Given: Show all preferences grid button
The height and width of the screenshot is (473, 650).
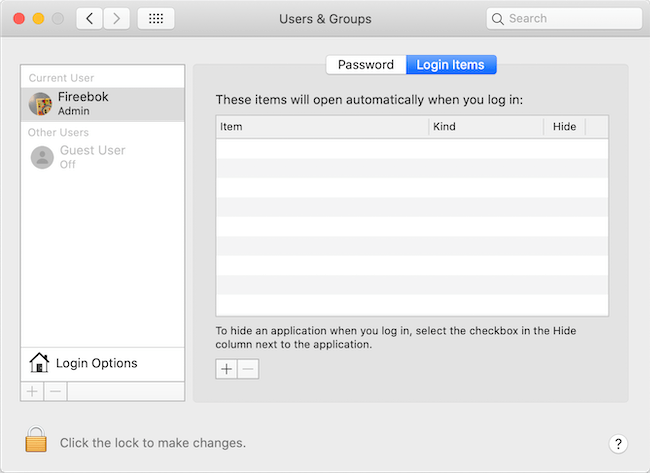Looking at the screenshot, I should click(156, 19).
